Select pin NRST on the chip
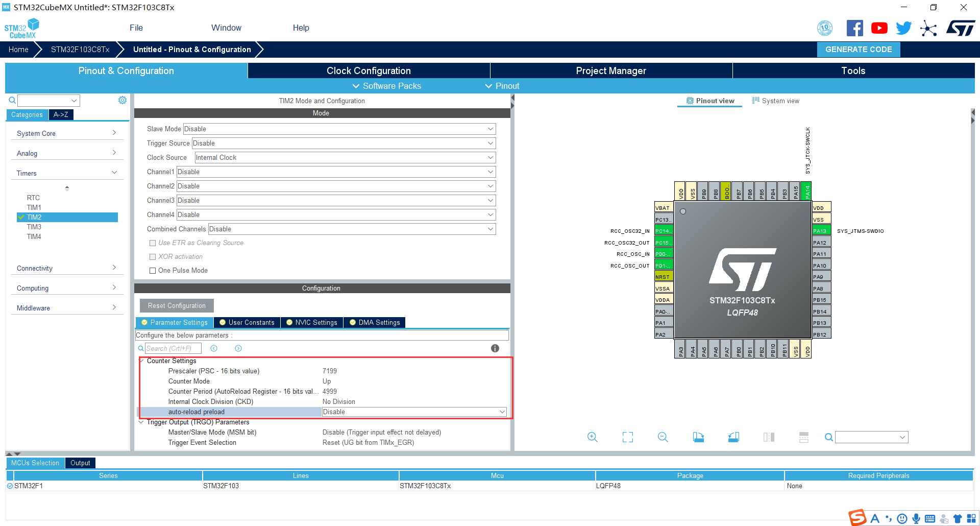The image size is (980, 526). [664, 277]
